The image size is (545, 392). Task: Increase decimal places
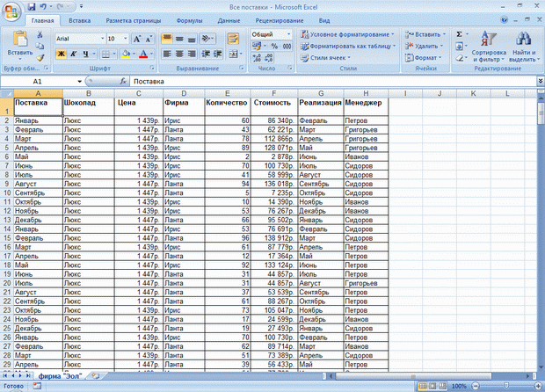pyautogui.click(x=257, y=58)
